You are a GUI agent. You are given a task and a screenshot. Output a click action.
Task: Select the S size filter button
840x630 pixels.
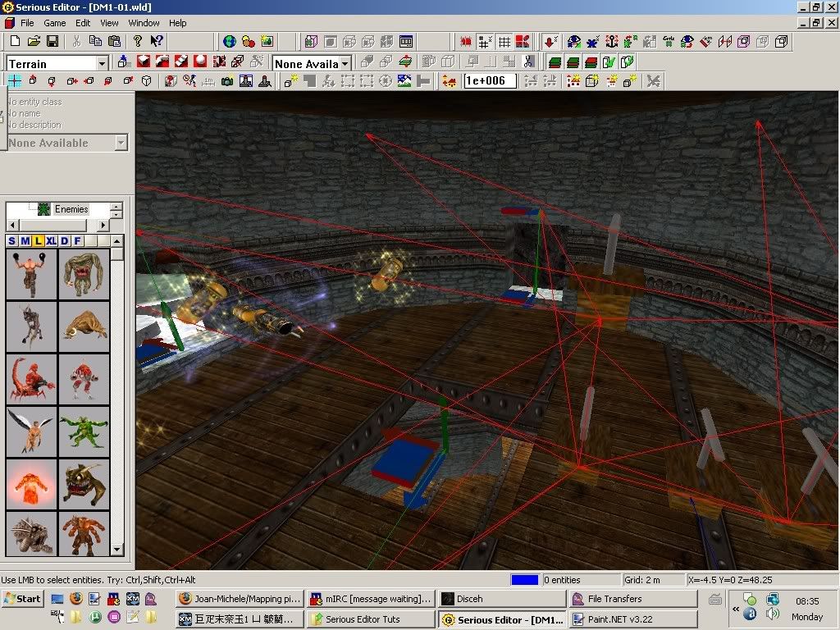[12, 240]
